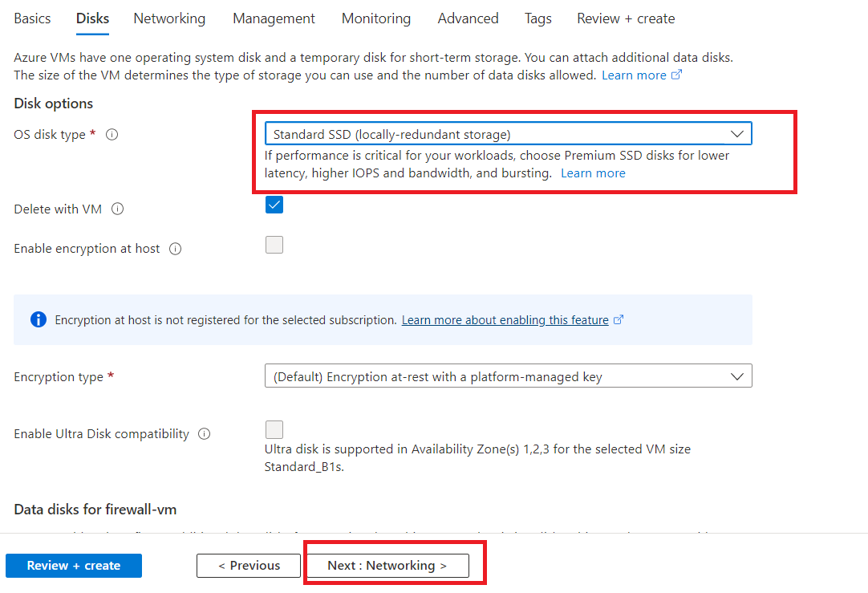Enable the Ultra Disk compatibility checkbox
The width and height of the screenshot is (868, 593).
[274, 429]
